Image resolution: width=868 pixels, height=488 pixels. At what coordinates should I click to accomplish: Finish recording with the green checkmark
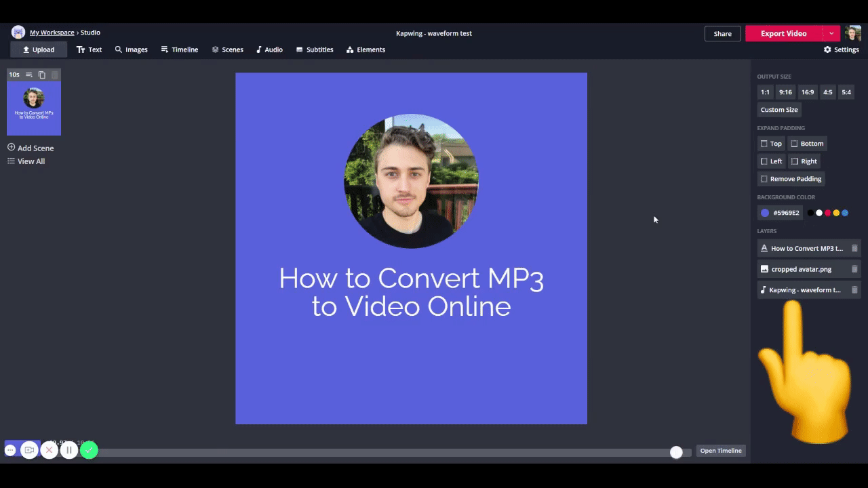89,450
